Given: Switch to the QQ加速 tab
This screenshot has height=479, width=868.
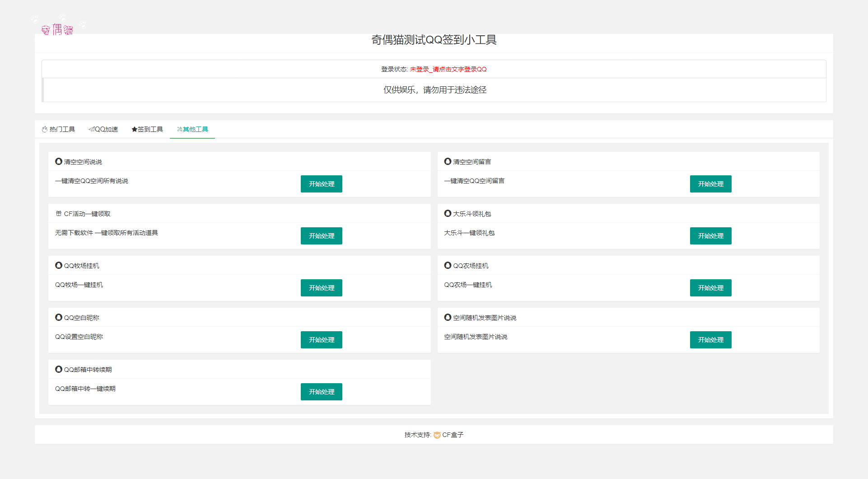Looking at the screenshot, I should point(103,129).
